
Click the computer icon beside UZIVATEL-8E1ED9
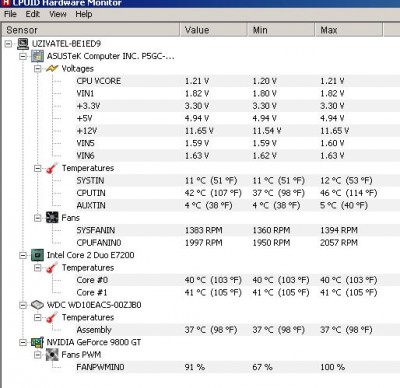coord(23,44)
